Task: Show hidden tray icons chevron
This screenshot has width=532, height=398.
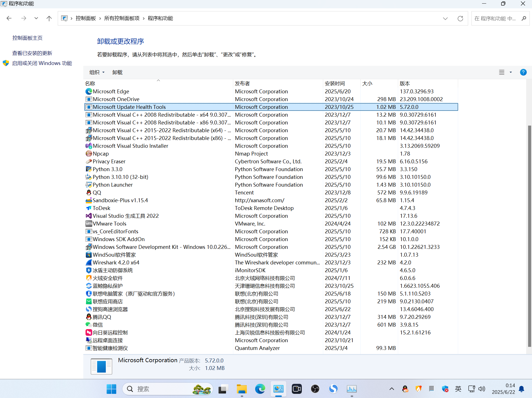Action: coord(392,389)
